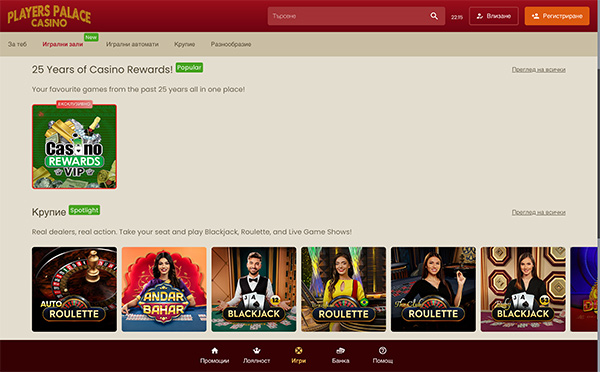
Task: View all in 25 Years of Casino Rewards
Action: click(x=538, y=70)
